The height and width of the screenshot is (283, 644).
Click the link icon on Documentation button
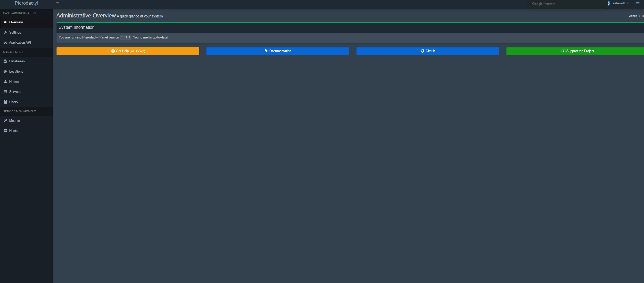(267, 51)
